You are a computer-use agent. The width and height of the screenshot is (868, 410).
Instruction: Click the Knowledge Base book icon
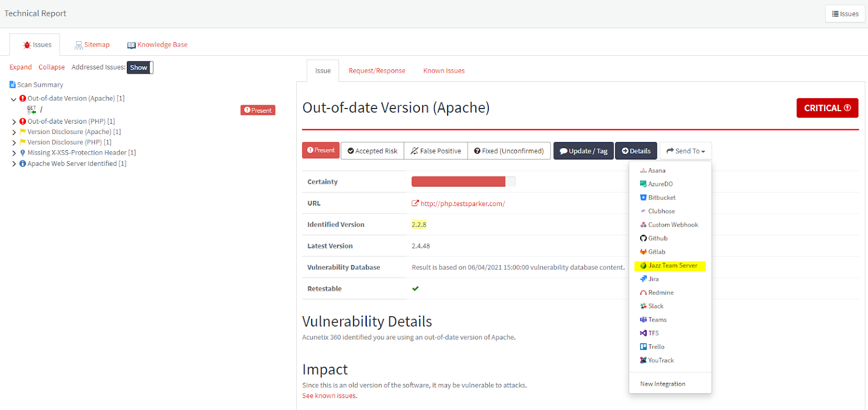click(x=131, y=45)
